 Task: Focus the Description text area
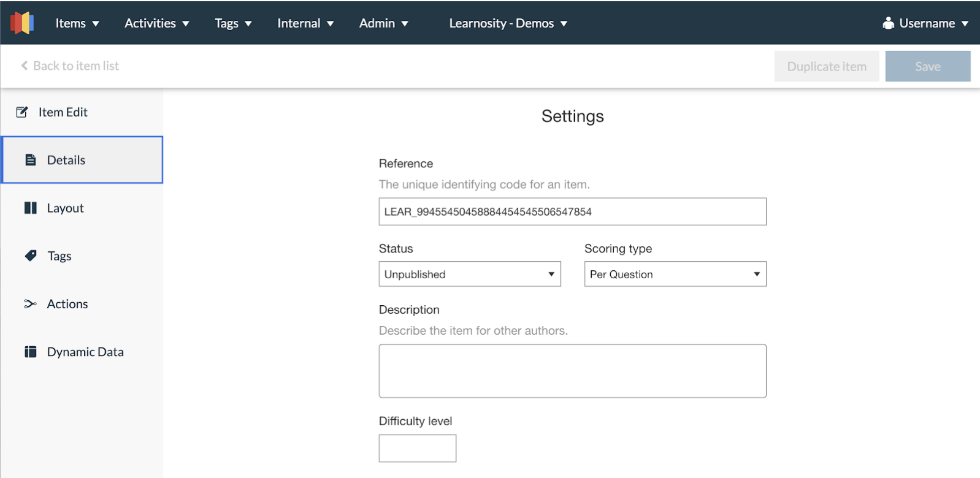point(572,371)
